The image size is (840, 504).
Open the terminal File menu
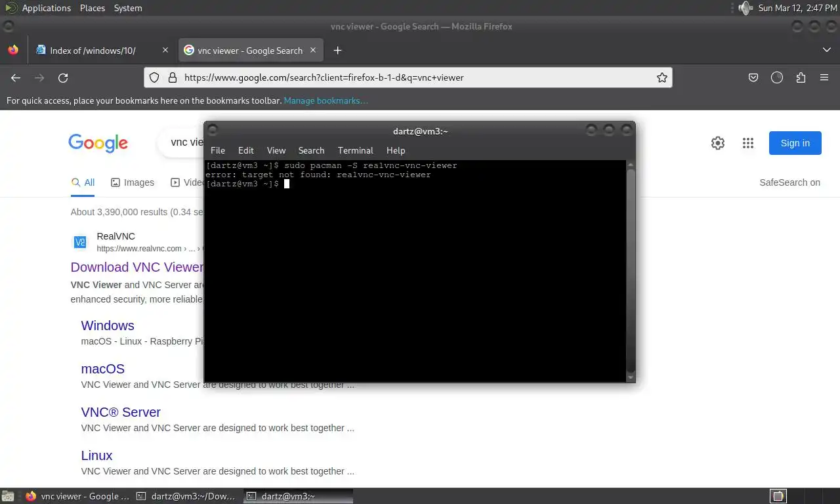click(x=217, y=150)
